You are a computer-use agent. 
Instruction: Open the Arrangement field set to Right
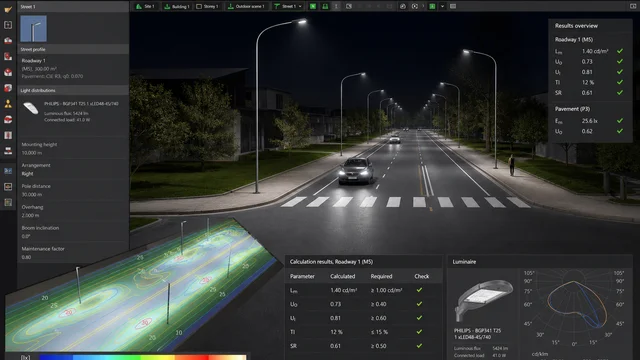73,169
